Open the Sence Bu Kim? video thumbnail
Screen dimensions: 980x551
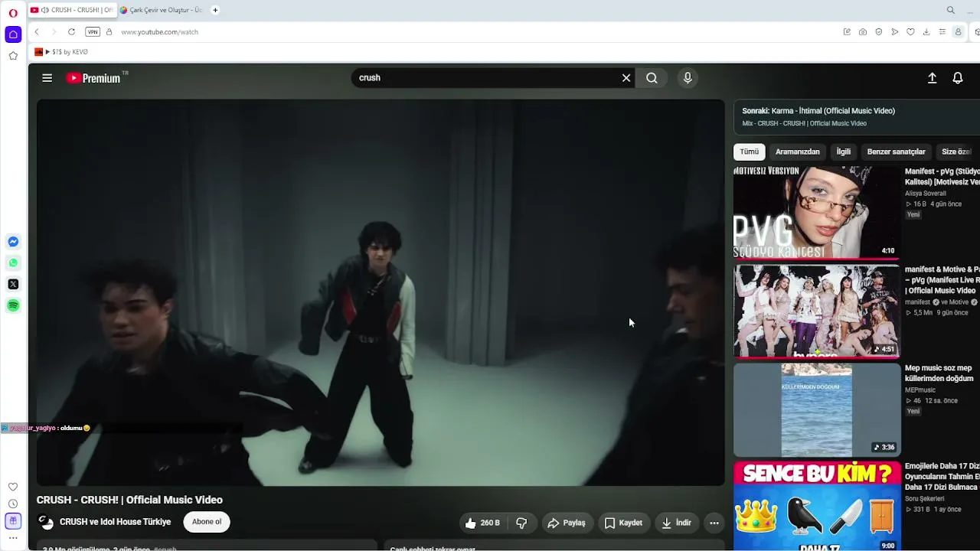pos(817,506)
